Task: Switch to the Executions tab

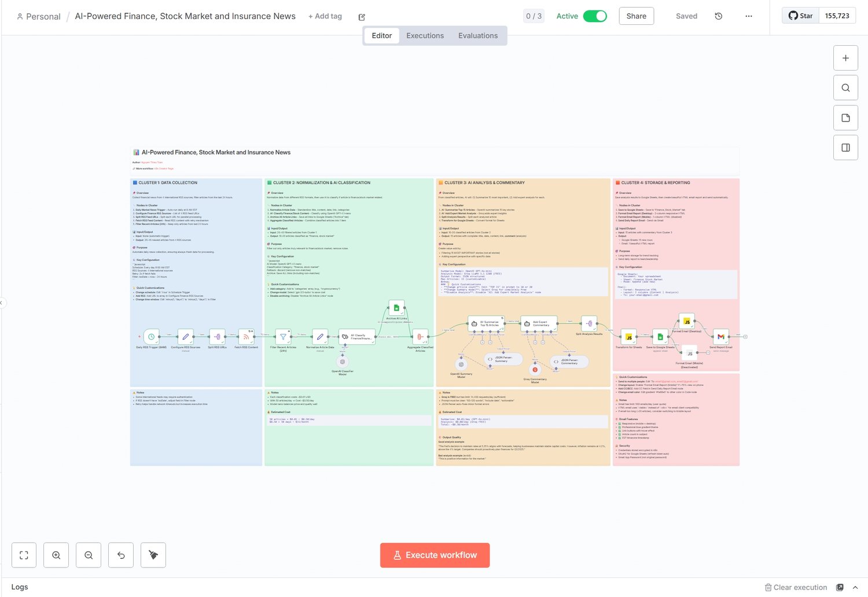Action: [x=425, y=36]
